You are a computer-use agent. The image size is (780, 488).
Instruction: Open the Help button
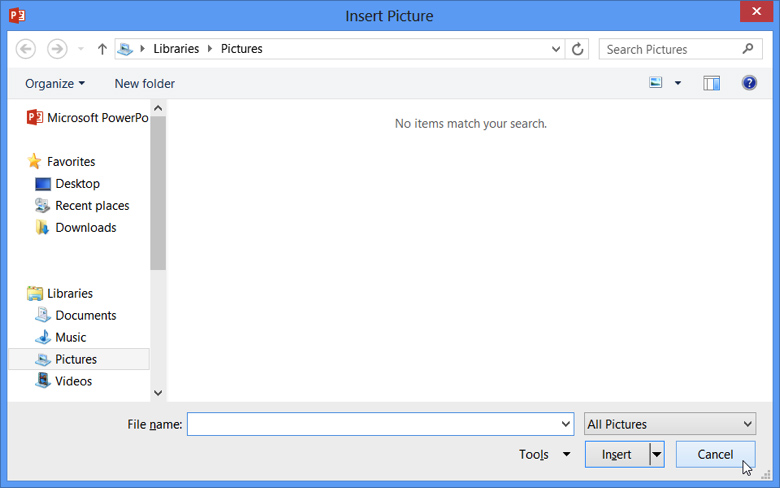tap(749, 83)
